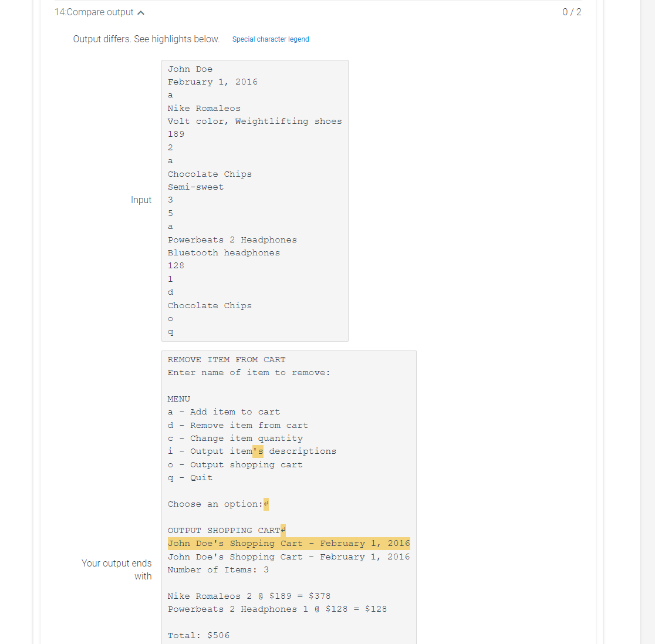
Task: Click "Output differs. See highlights below." message
Action: 146,39
